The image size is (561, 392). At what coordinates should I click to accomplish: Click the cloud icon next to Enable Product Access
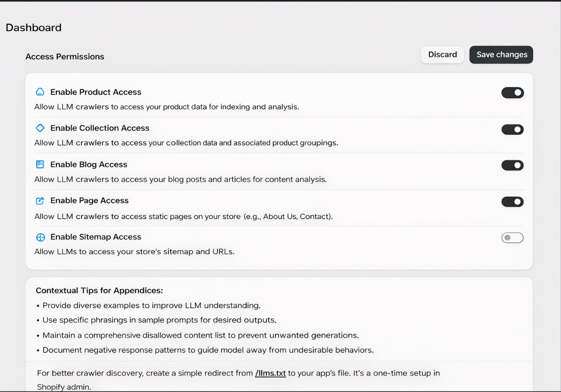[x=40, y=92]
